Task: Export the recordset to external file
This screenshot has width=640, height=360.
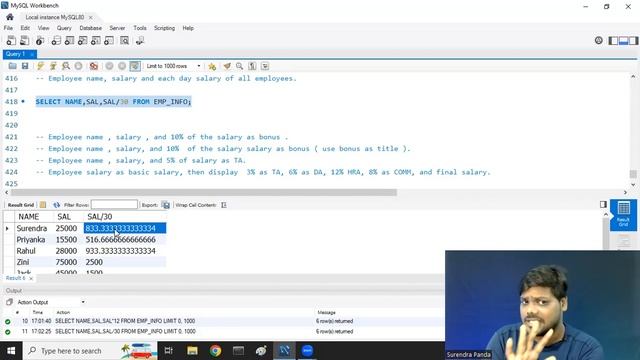Action: tap(165, 205)
